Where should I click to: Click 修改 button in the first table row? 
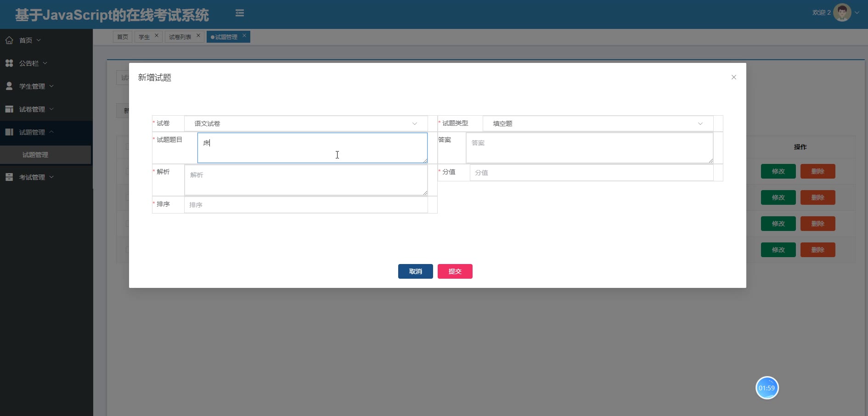(x=778, y=171)
